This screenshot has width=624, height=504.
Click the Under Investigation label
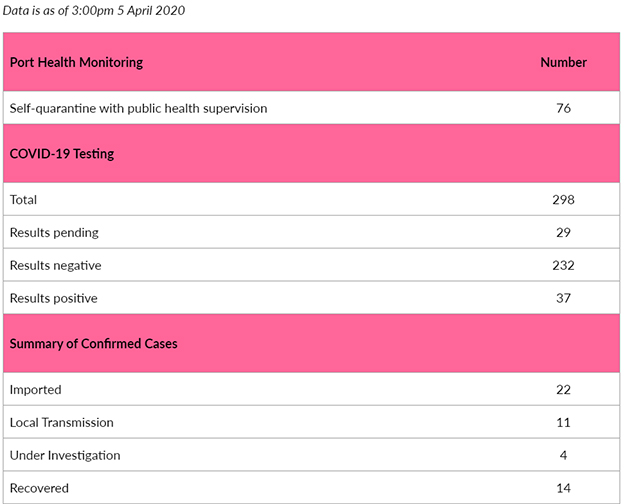click(65, 455)
